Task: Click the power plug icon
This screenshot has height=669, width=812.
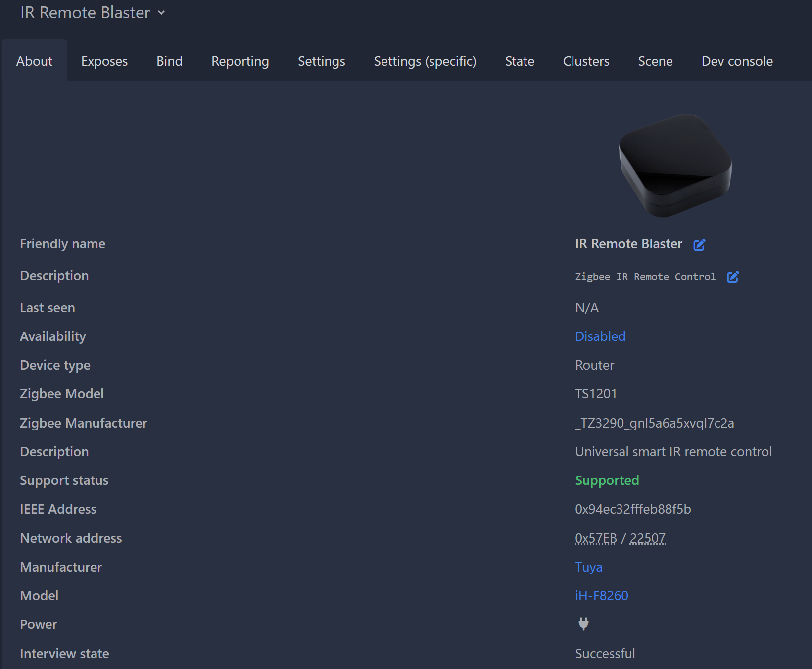Action: pos(584,624)
